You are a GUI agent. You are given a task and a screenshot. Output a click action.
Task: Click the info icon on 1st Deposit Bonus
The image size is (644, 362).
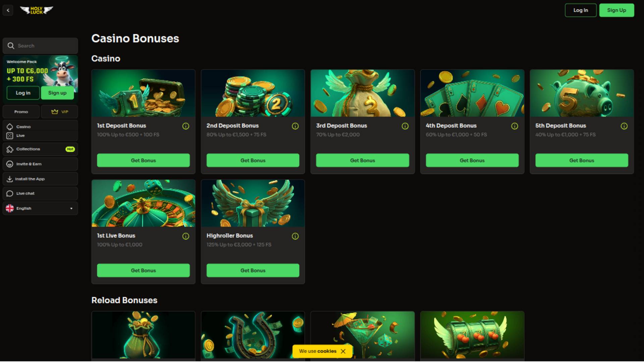click(185, 126)
